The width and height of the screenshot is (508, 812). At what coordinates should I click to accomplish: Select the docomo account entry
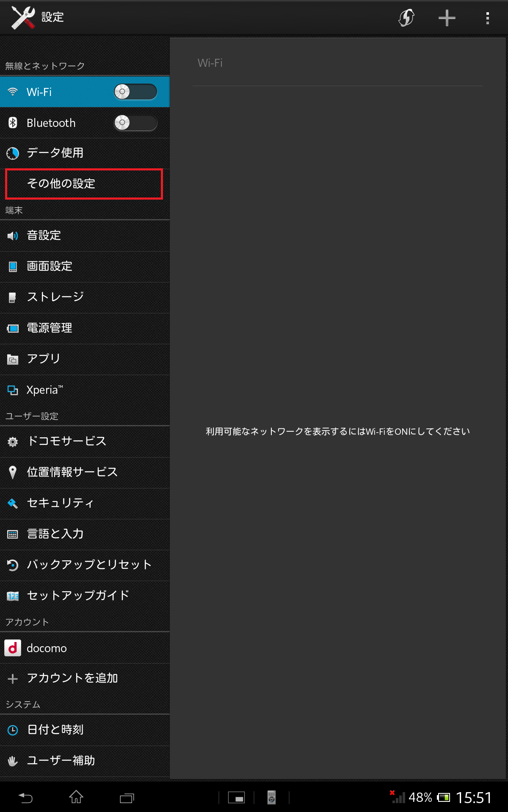point(85,648)
